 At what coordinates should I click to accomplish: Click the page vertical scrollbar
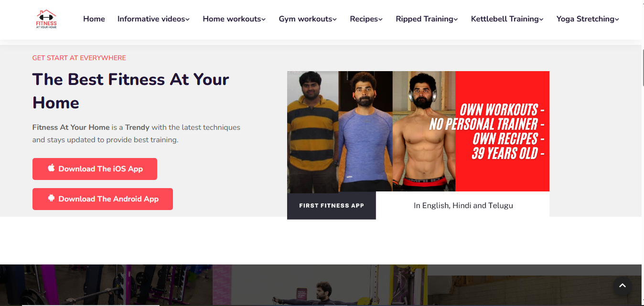(643, 153)
